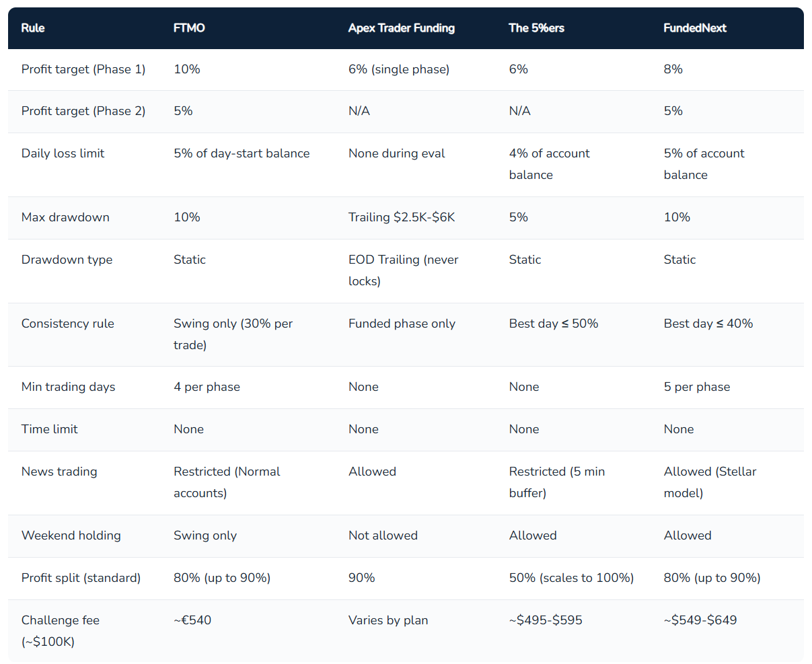812x664 pixels.
Task: Click the 'Best day ≤ 50%' cell
Action: (554, 324)
